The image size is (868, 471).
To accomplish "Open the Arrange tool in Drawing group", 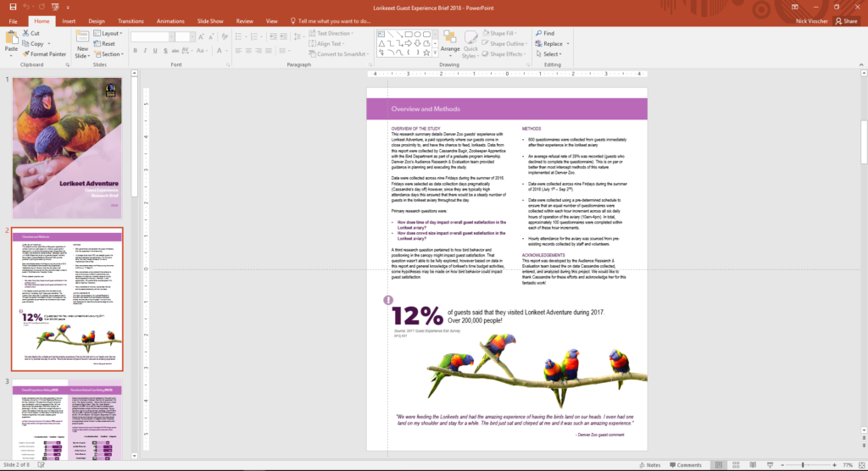I will point(450,44).
